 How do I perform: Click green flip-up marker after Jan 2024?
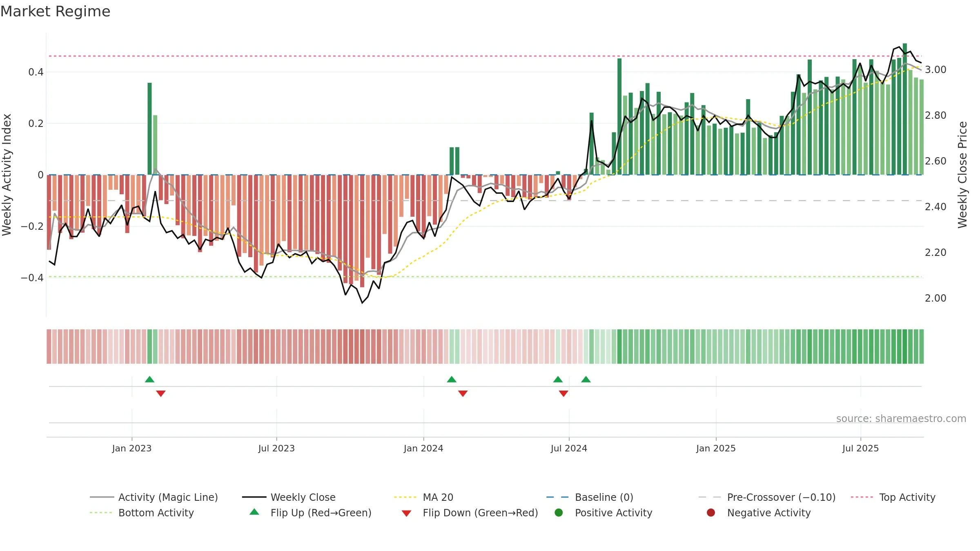click(x=452, y=379)
